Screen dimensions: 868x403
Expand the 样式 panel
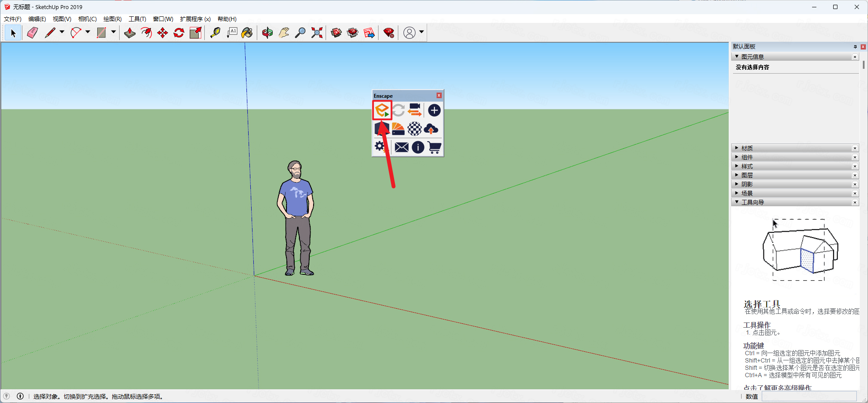[737, 166]
